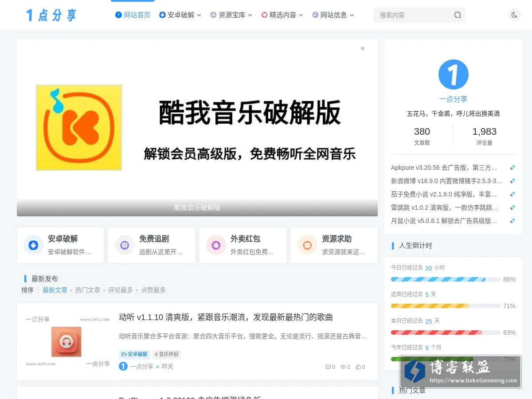
Task: Open the 网站信息 navigation menu
Action: 333,15
